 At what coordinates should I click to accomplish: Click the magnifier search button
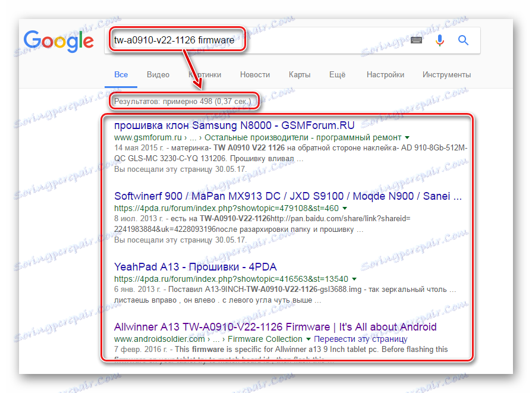[463, 40]
